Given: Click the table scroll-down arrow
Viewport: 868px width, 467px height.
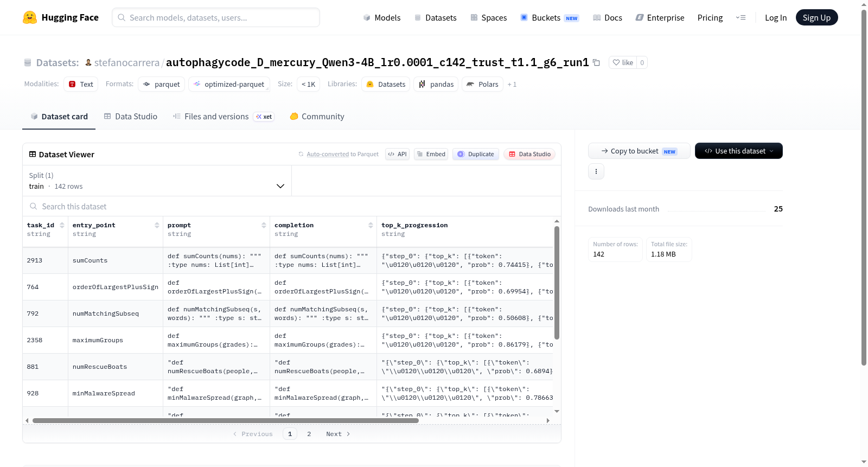Looking at the screenshot, I should point(557,411).
